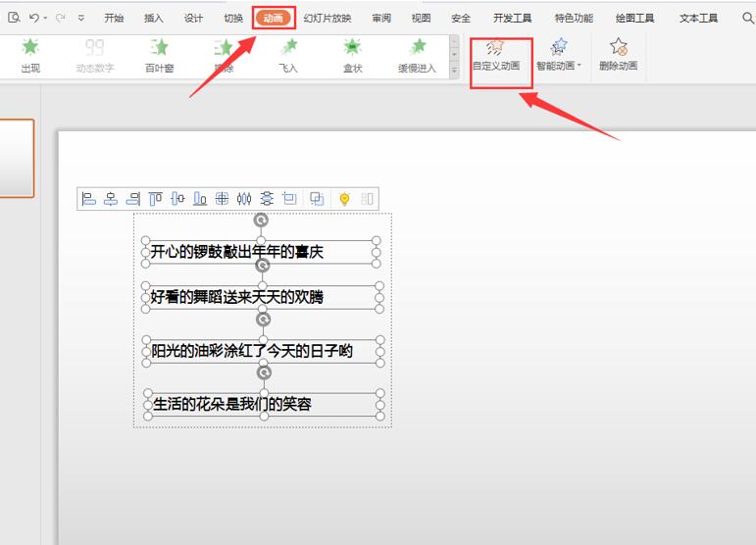Align selected objects to the right
Viewport: 756px width, 545px height.
tap(133, 199)
